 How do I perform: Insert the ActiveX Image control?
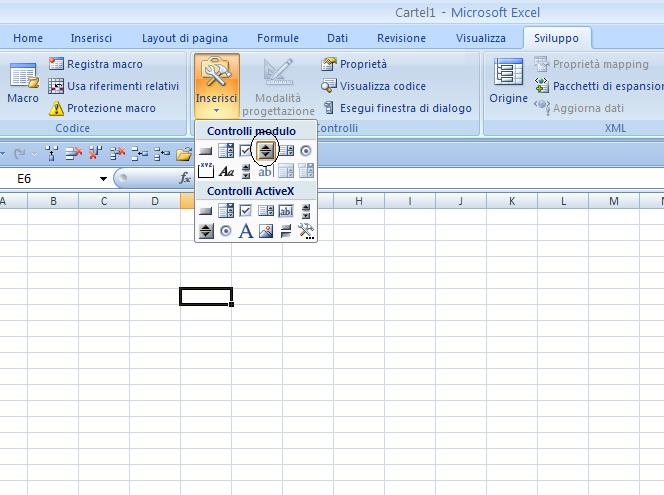point(266,231)
